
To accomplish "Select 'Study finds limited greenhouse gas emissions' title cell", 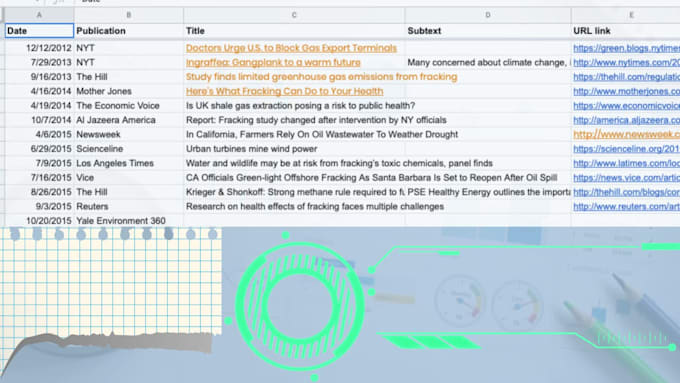I will pyautogui.click(x=294, y=77).
